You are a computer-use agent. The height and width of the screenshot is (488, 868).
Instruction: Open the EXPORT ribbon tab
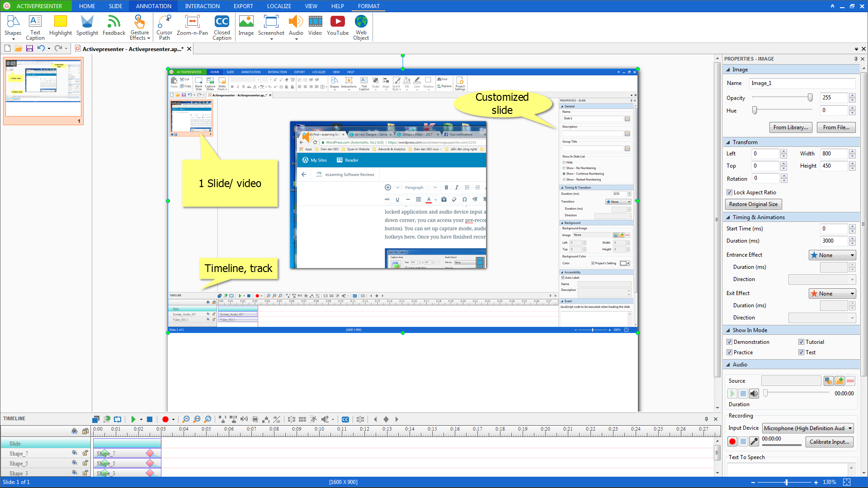[x=243, y=6]
